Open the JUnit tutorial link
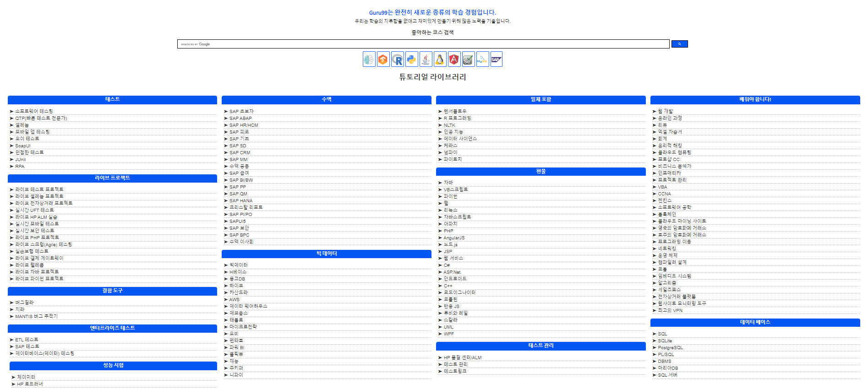The image size is (868, 389). (21, 160)
